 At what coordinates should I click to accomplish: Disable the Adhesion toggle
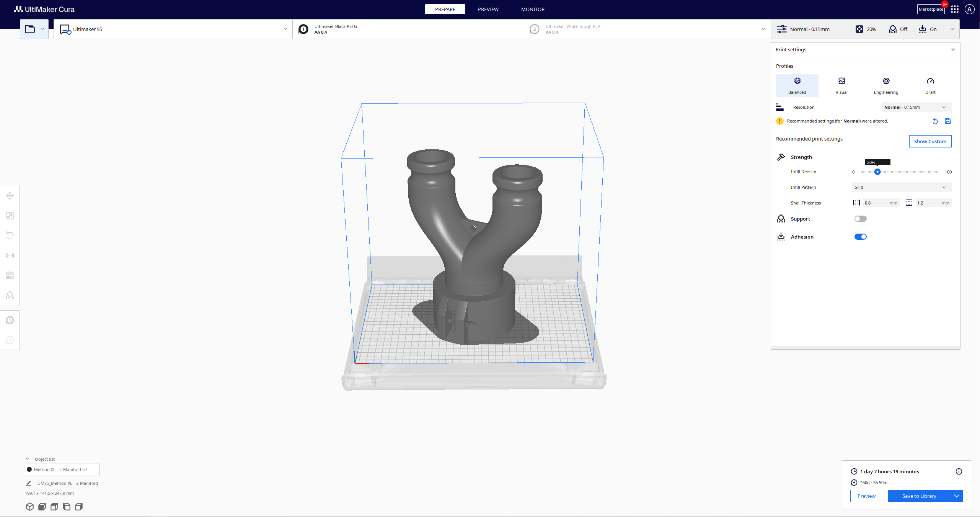click(861, 237)
